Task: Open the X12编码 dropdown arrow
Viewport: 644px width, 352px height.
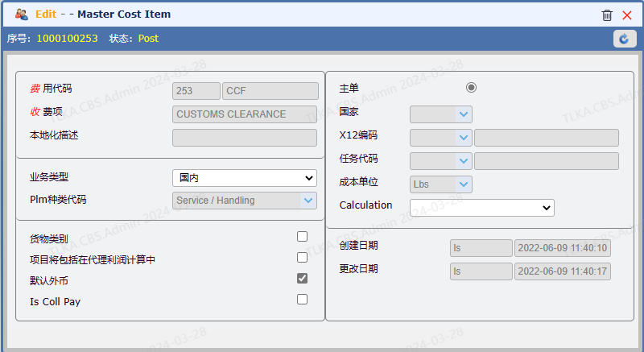Action: (464, 138)
